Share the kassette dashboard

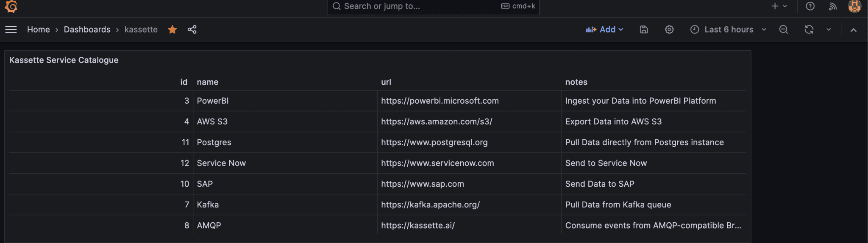click(192, 30)
